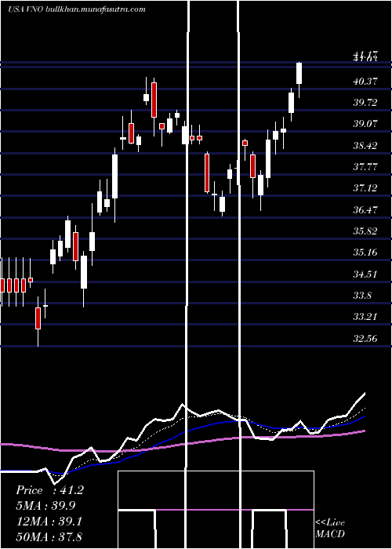Click the '5MA : 39.9' readout
Viewport: 392px width, 549px height.
tap(45, 506)
